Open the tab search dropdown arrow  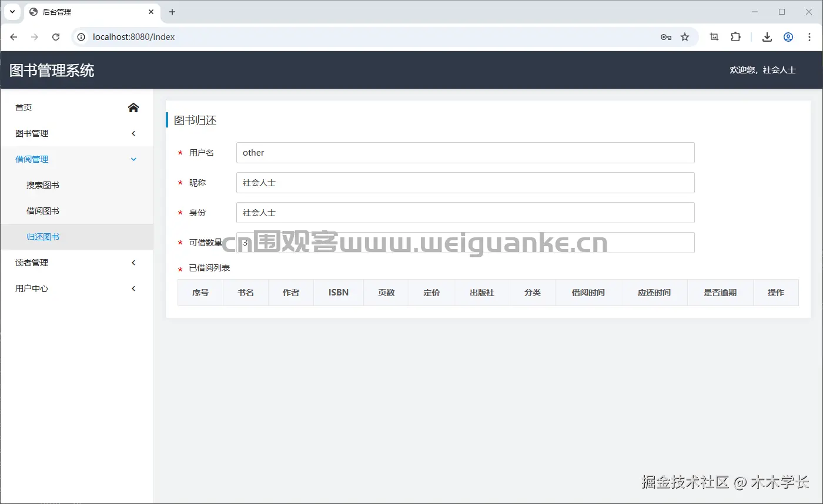point(12,12)
